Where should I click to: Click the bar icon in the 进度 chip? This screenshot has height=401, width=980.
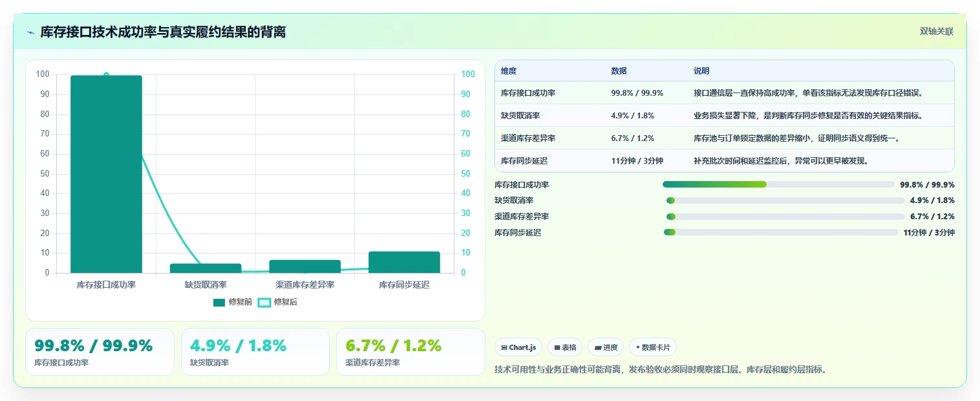[599, 347]
